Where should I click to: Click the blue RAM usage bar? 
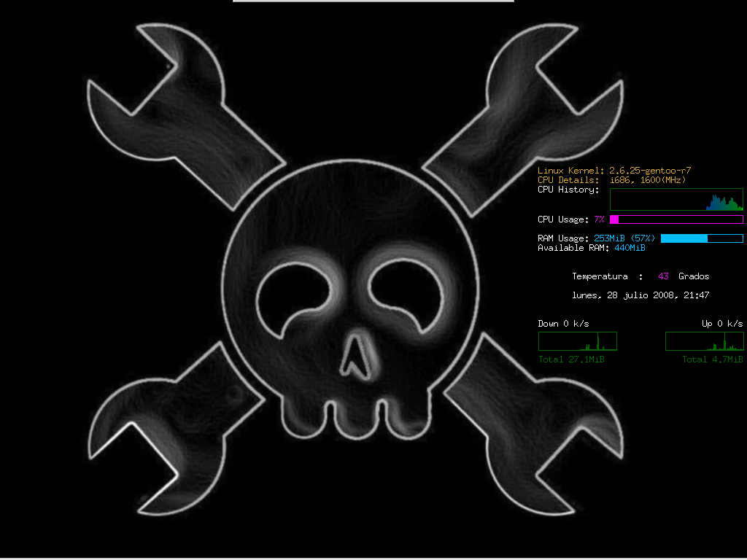[702, 238]
